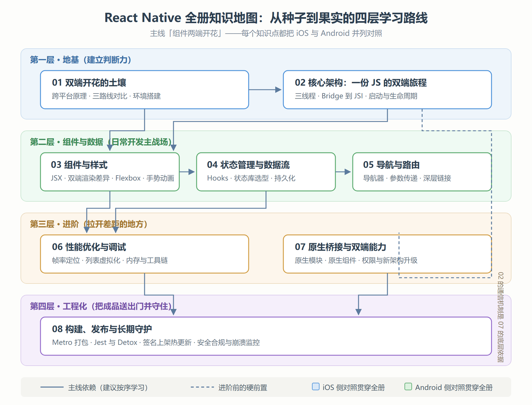Viewport: 532px width, 405px height.
Task: Click the blue iOS legend swatch
Action: [x=316, y=386]
